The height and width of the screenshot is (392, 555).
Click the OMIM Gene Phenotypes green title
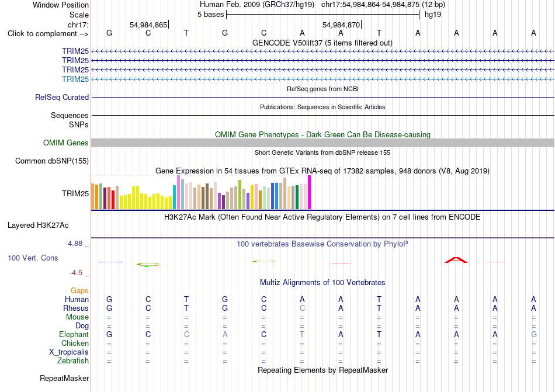coord(322,135)
